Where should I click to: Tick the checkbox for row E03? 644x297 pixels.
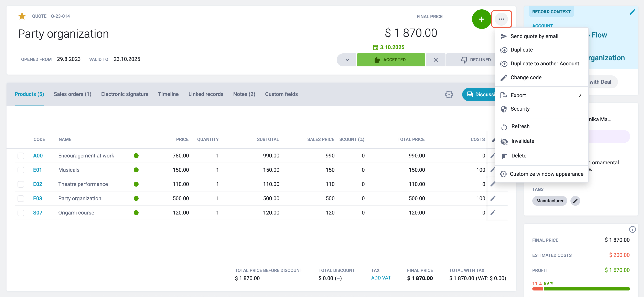point(21,198)
